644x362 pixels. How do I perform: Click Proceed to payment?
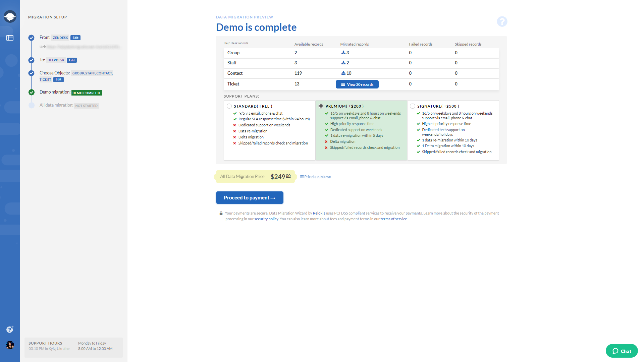coord(249,197)
